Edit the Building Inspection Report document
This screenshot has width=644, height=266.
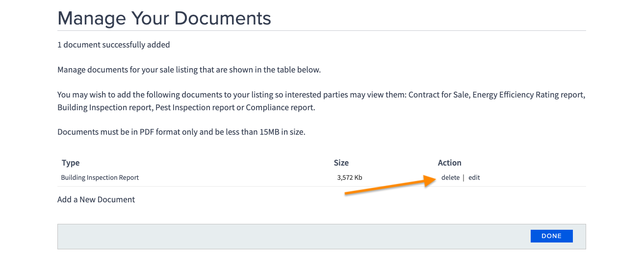[x=474, y=177]
